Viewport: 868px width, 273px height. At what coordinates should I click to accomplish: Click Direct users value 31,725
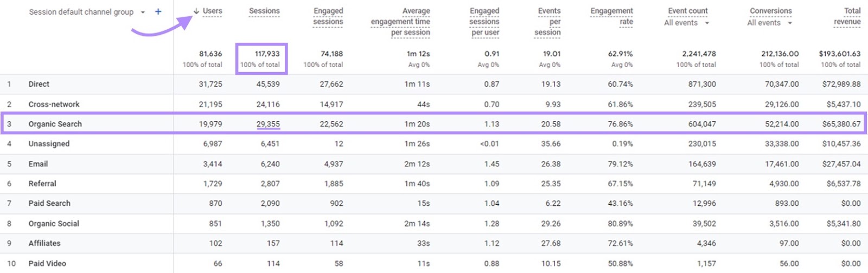coord(210,84)
